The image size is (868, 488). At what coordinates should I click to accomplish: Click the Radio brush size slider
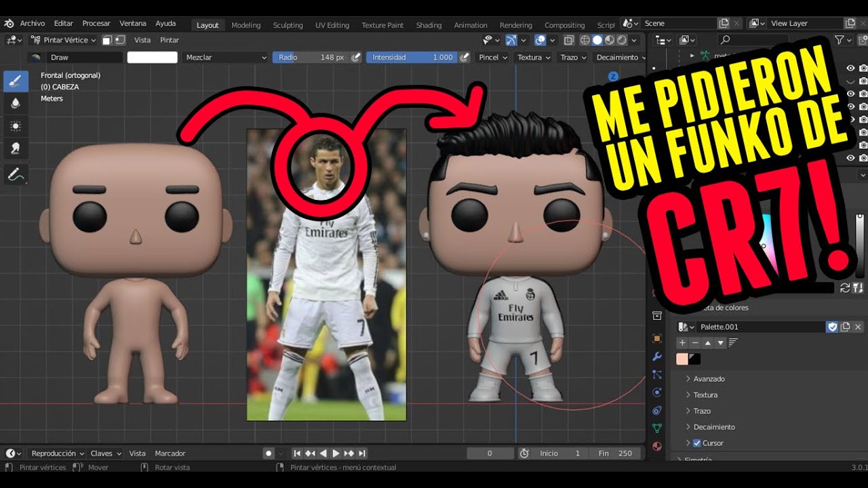pos(311,58)
